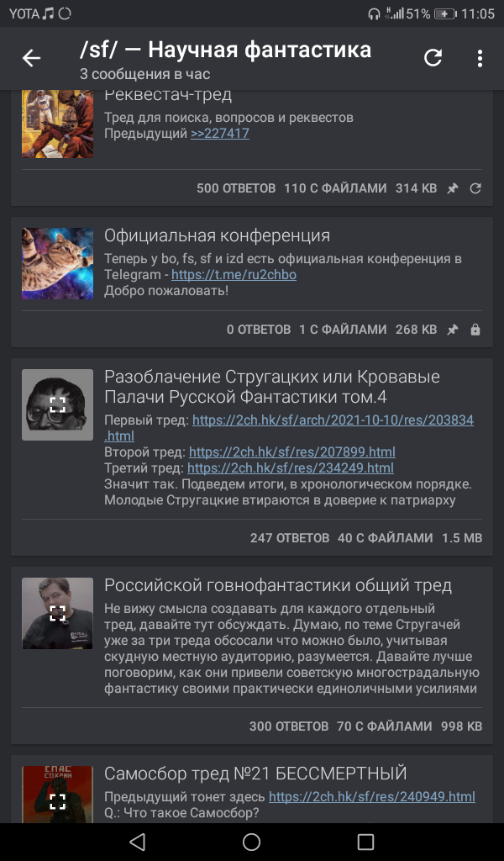Expand the Самосбор thread thumbnail

pyautogui.click(x=58, y=794)
